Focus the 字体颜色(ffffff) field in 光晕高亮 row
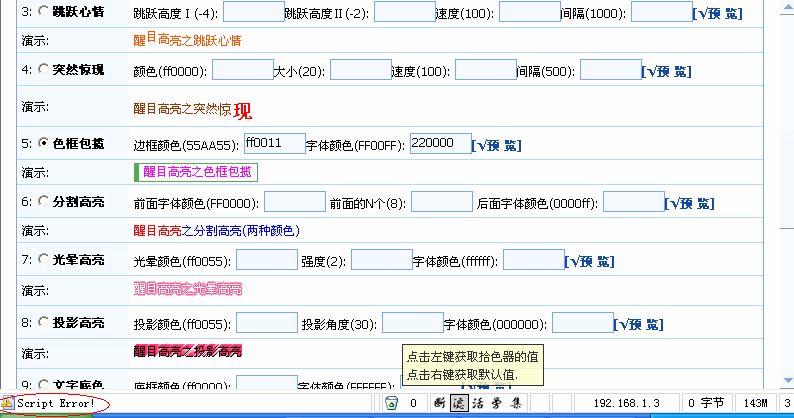The height and width of the screenshot is (418, 794). click(534, 259)
